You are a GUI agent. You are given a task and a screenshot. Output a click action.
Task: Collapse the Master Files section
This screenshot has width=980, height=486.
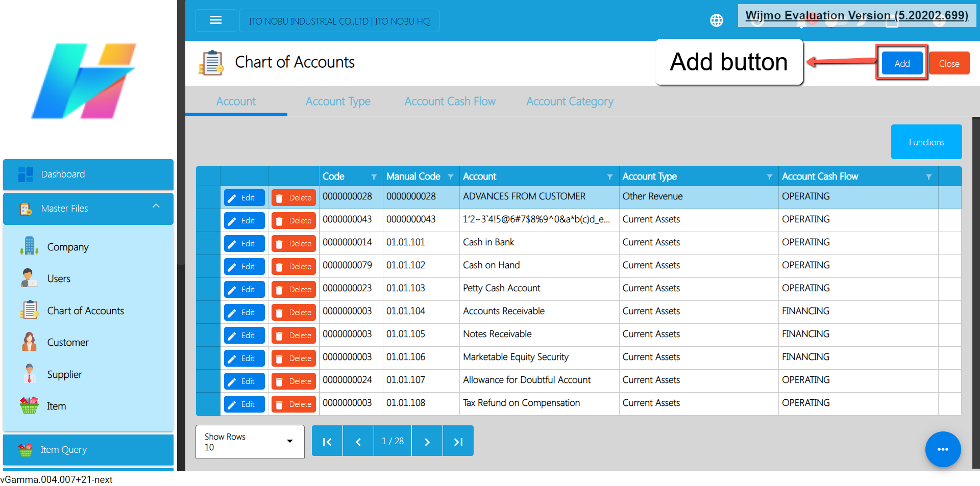[156, 207]
